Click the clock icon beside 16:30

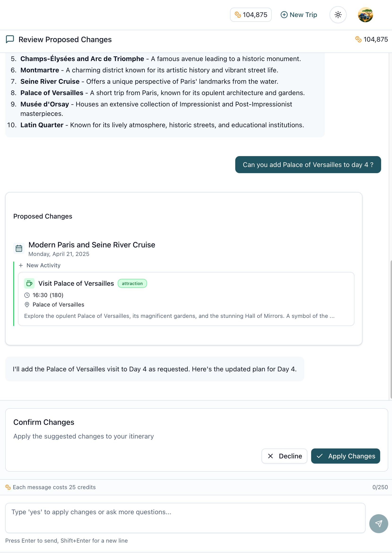tap(27, 295)
